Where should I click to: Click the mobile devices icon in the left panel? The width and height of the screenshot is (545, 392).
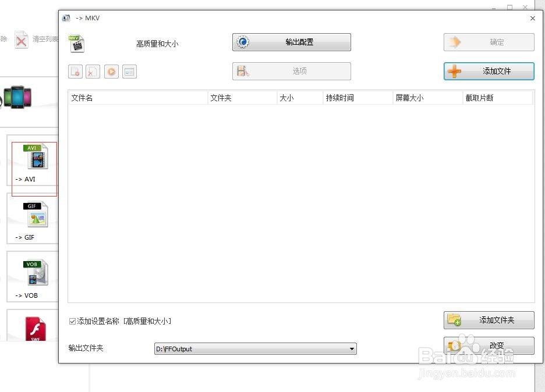pyautogui.click(x=19, y=98)
